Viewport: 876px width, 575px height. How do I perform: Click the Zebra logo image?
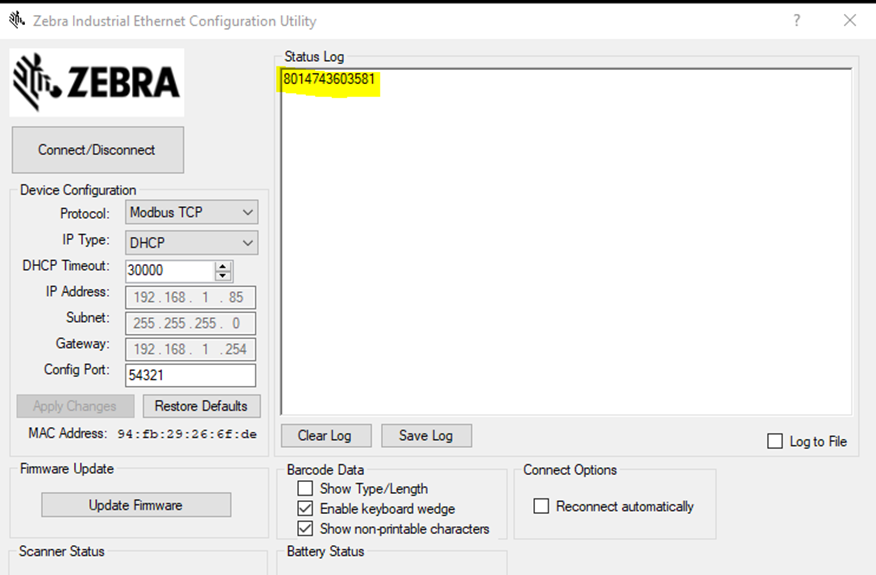tap(97, 83)
